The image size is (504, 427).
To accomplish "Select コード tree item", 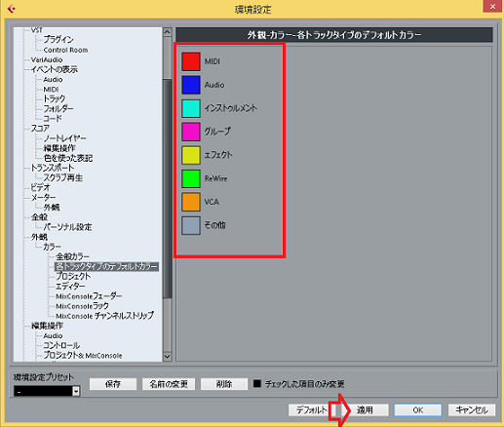I will (x=53, y=118).
